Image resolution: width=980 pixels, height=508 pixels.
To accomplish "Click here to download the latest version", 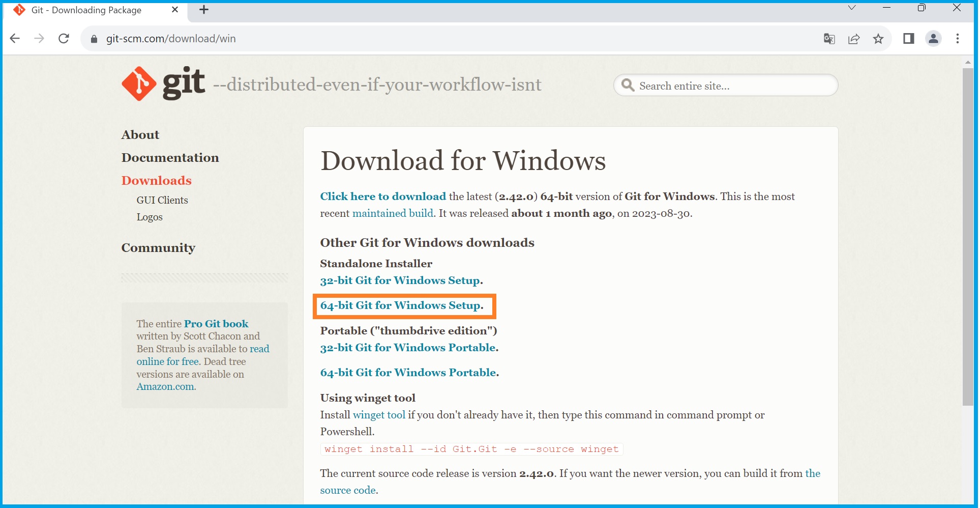I will click(x=382, y=196).
